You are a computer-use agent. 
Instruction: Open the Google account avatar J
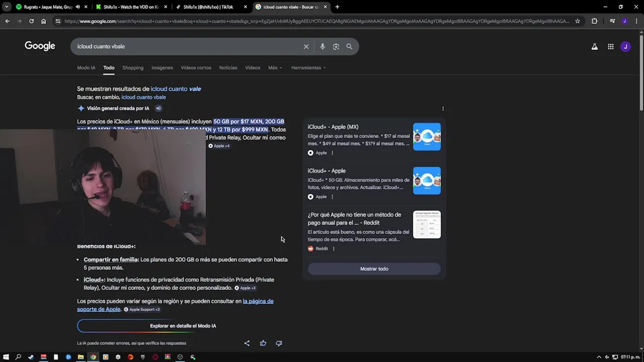coord(625,47)
